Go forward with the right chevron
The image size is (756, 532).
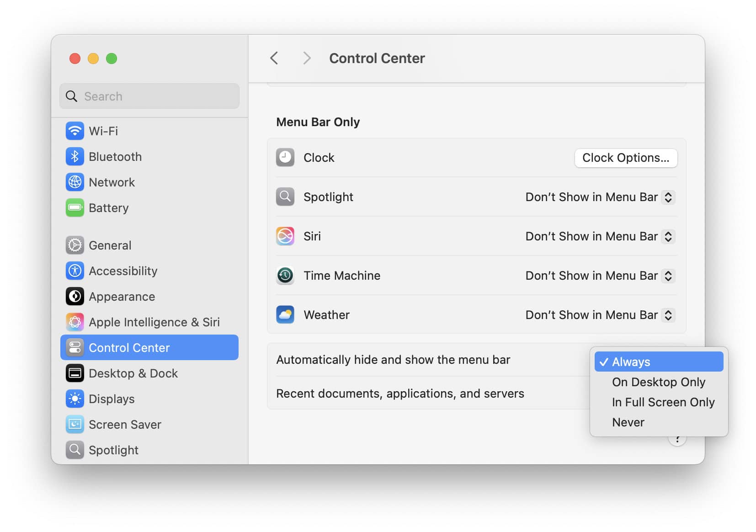pos(307,58)
